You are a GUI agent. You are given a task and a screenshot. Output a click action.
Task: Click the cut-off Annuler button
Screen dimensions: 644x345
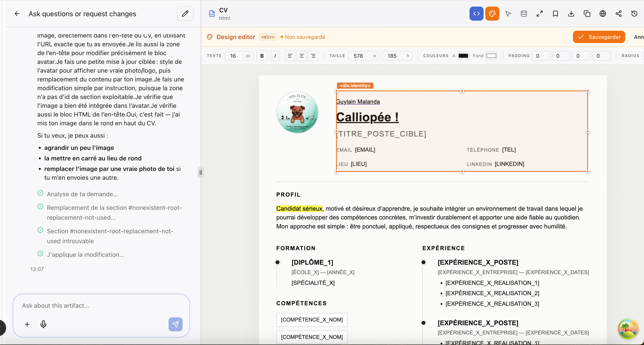[x=639, y=37]
